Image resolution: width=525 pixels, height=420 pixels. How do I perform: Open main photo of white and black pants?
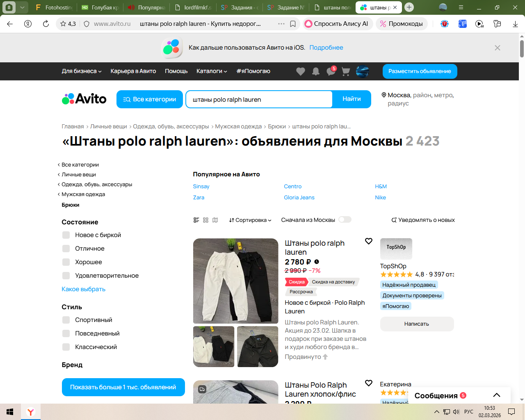coord(236,281)
